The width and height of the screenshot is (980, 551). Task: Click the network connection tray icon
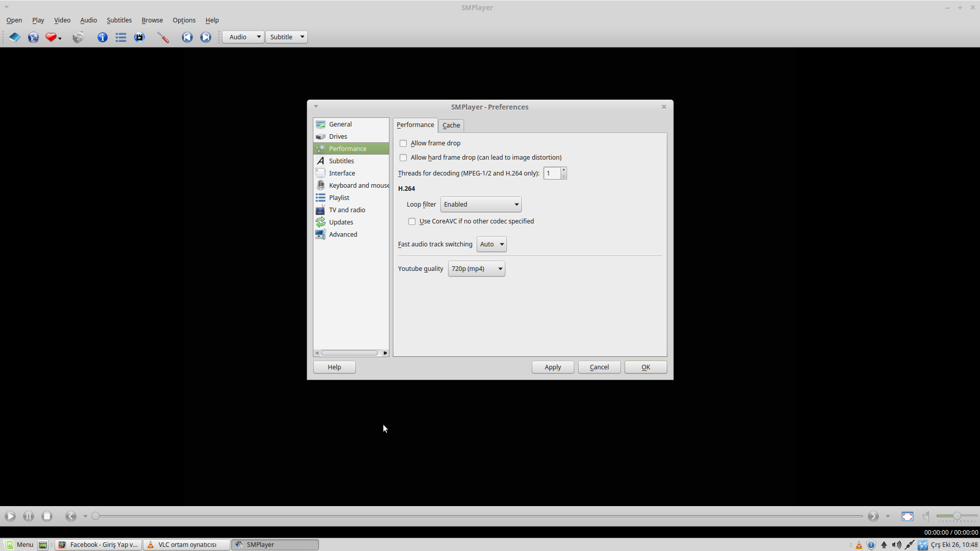tap(910, 545)
